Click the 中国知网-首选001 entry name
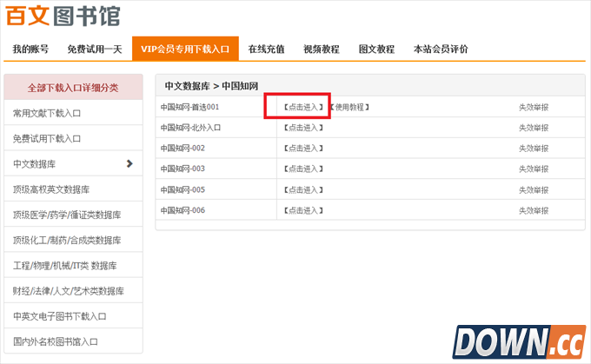 [x=189, y=107]
